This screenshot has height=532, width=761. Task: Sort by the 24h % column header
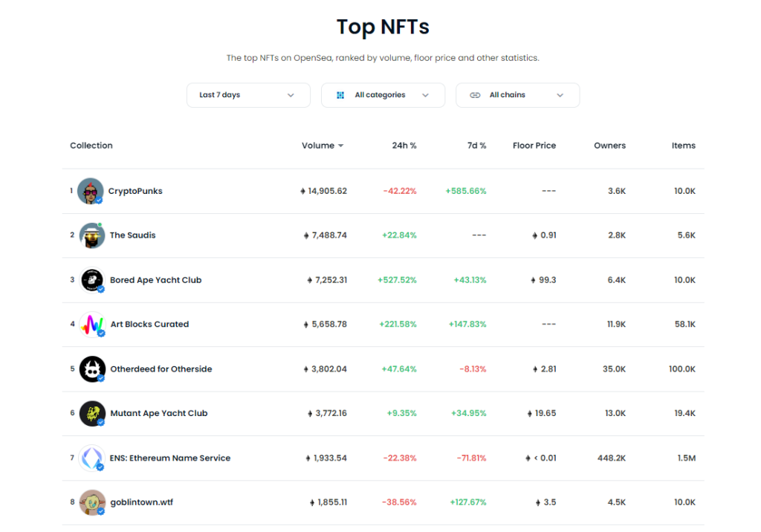[404, 146]
